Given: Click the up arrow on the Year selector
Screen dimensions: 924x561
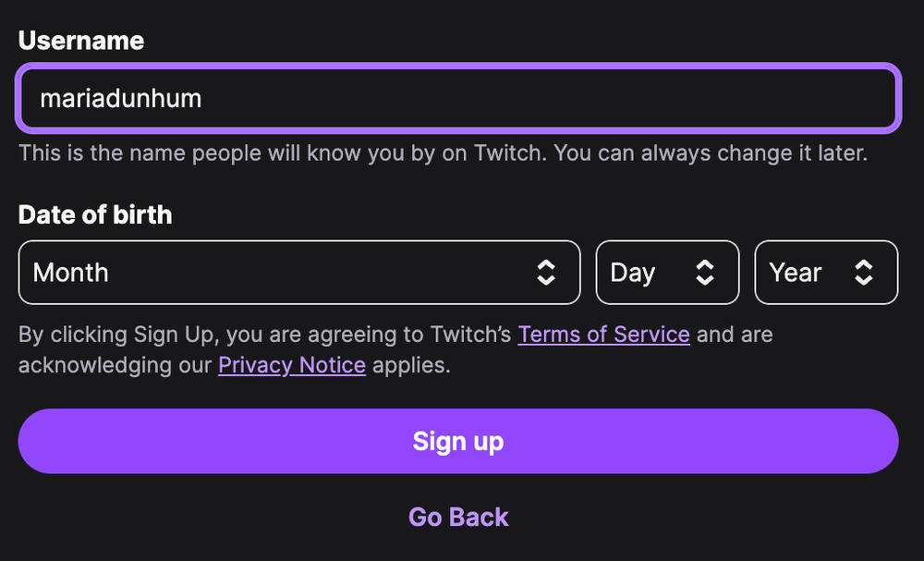Looking at the screenshot, I should [x=864, y=265].
